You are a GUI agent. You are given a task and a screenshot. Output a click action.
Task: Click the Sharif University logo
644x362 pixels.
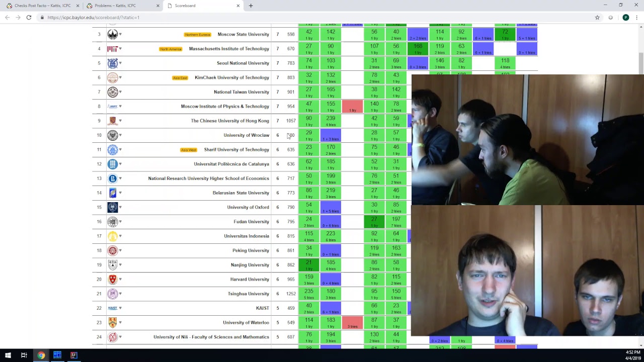[113, 149]
